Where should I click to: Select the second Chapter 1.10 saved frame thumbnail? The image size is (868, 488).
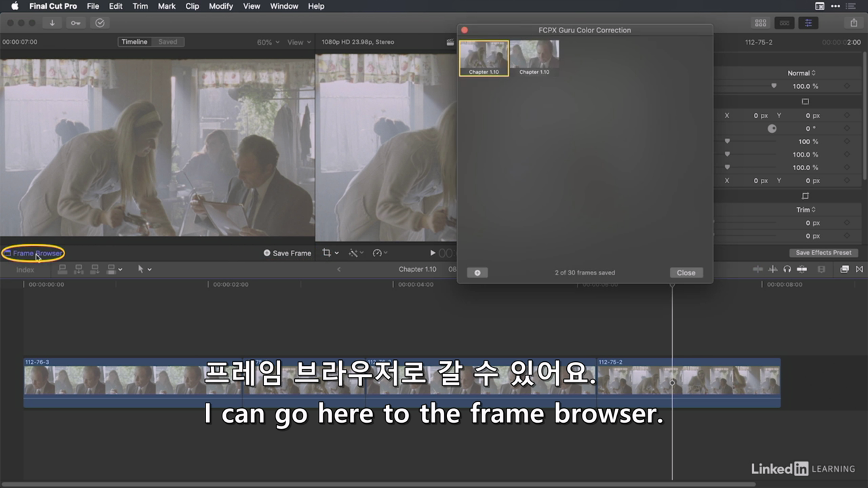(534, 58)
